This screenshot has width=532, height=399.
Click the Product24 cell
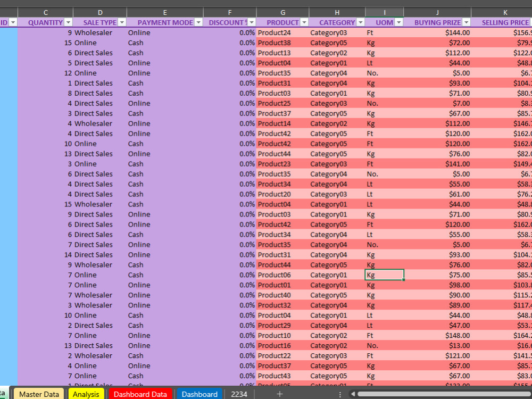point(282,32)
